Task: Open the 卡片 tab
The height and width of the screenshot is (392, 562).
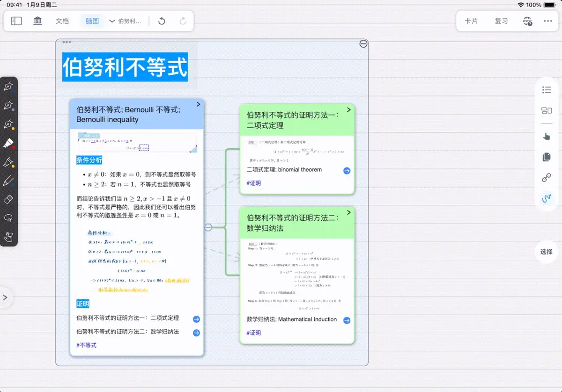Action: click(x=471, y=21)
